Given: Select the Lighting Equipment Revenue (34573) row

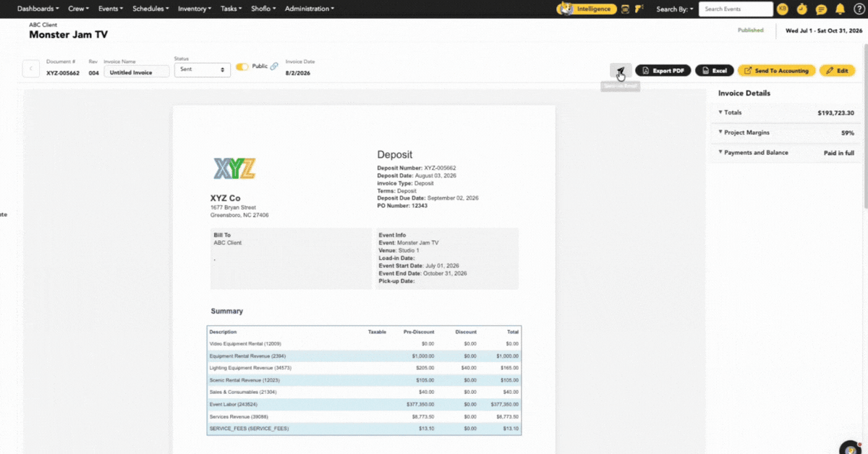Looking at the screenshot, I should 364,368.
